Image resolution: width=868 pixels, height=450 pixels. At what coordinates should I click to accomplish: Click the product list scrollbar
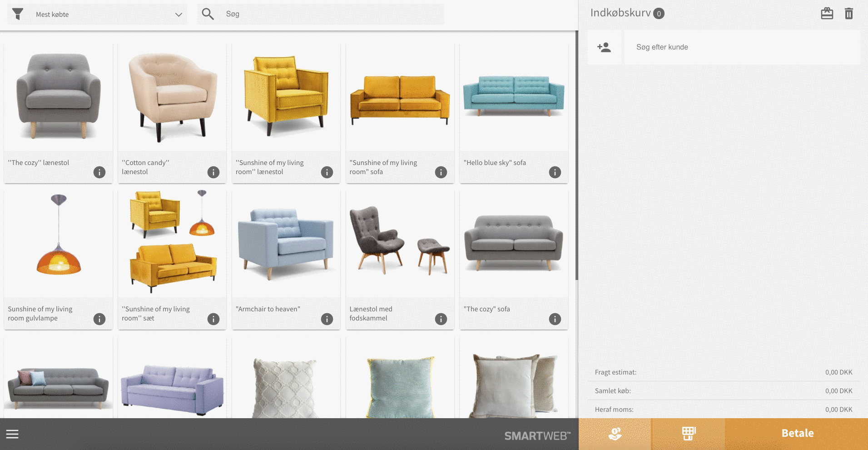point(576,155)
